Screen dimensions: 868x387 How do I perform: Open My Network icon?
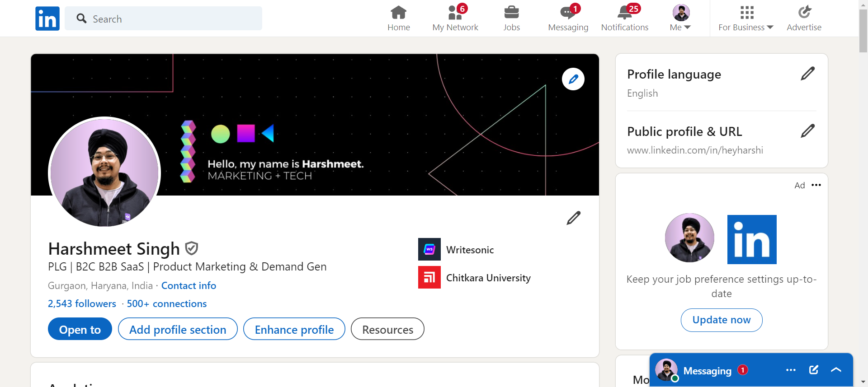(455, 13)
